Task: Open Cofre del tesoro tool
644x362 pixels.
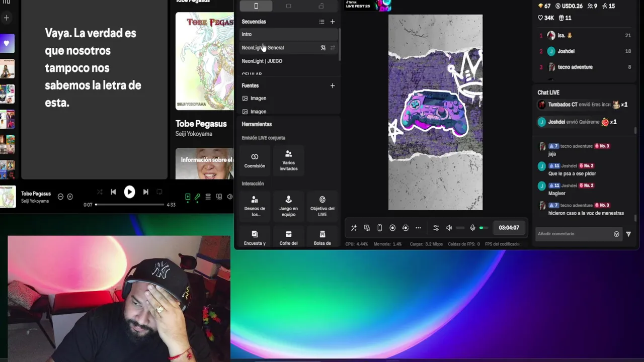Action: (288, 237)
